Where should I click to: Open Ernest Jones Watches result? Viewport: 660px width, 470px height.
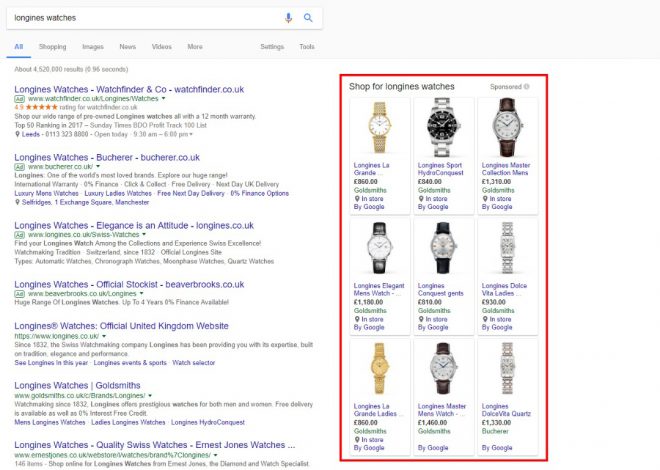(x=154, y=445)
